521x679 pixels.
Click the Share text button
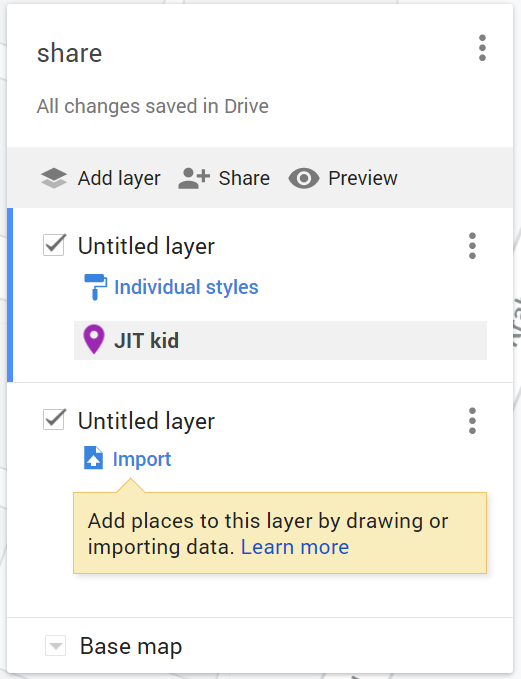point(244,178)
